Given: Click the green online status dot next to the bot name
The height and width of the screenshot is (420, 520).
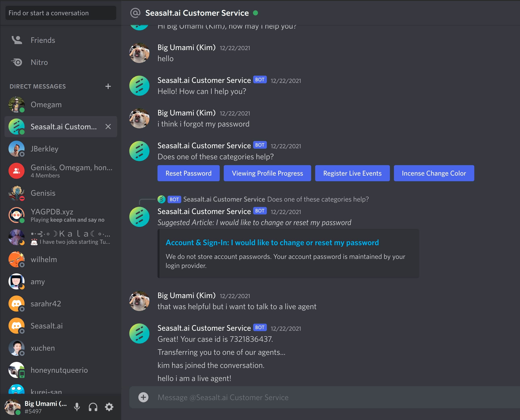Looking at the screenshot, I should click(255, 13).
